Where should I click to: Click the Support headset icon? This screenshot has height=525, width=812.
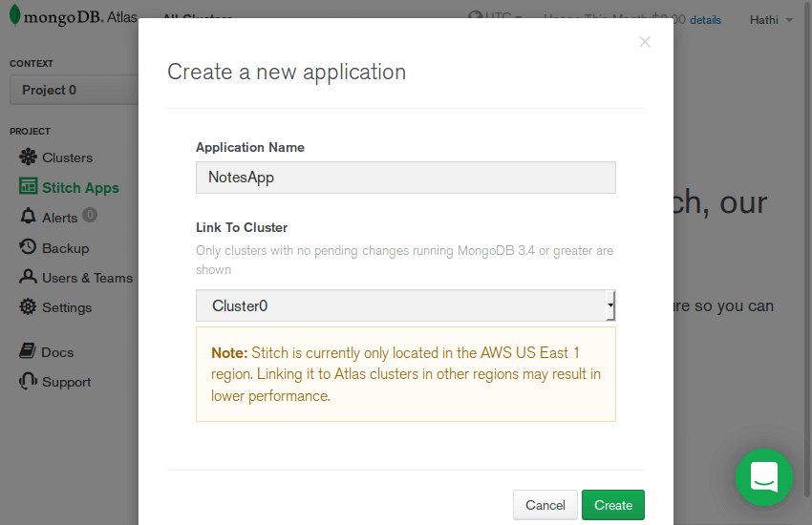click(28, 382)
